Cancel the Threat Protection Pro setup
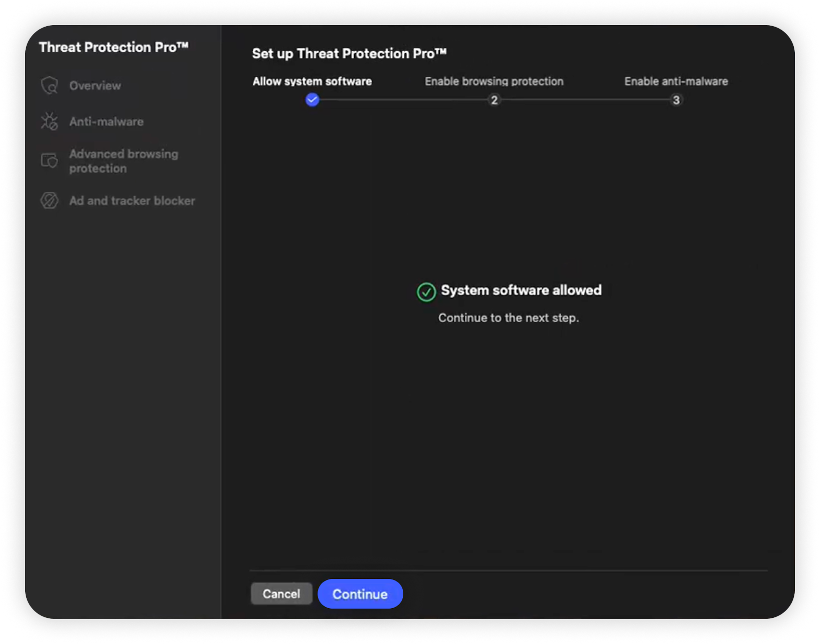 point(281,594)
